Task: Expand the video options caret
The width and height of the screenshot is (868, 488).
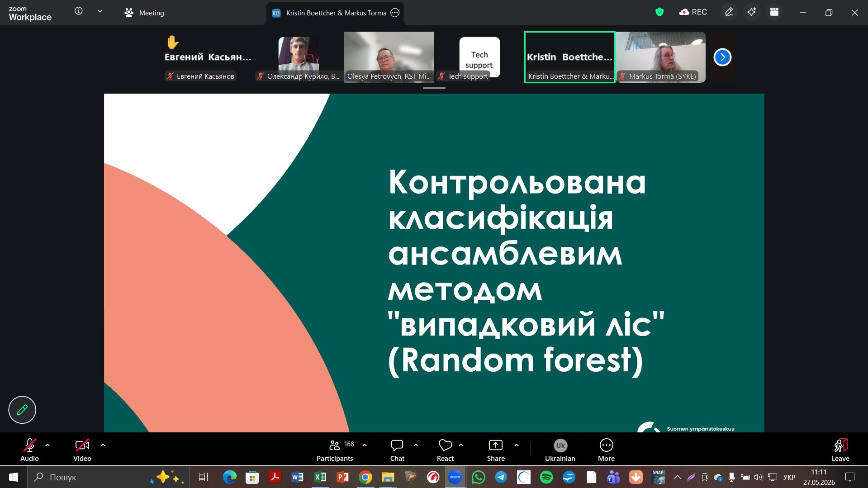Action: coord(103,445)
